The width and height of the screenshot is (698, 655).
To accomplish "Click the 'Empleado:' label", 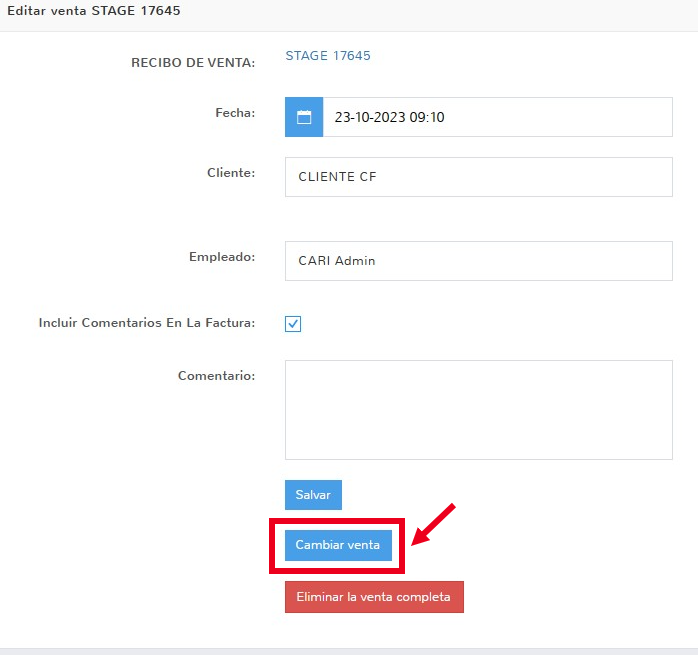I will point(222,257).
